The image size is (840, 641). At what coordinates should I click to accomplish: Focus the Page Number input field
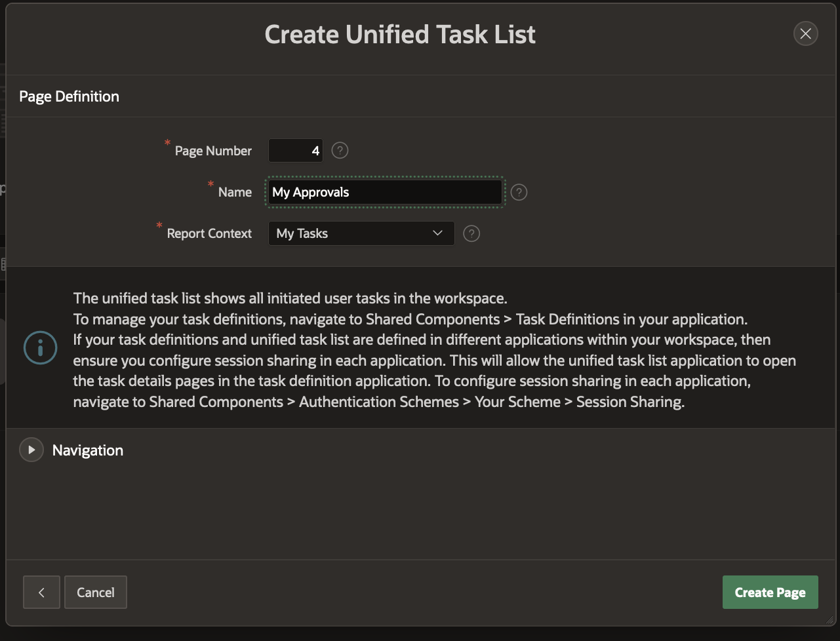coord(296,151)
